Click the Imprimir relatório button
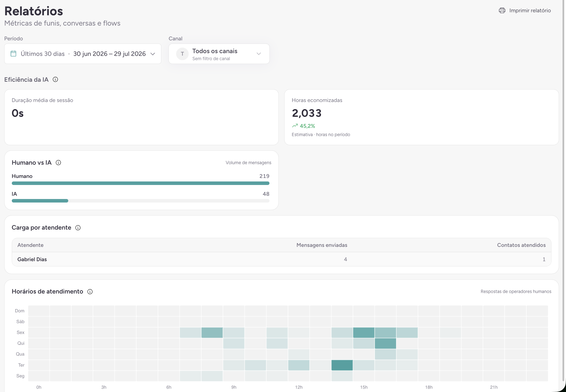 525,11
